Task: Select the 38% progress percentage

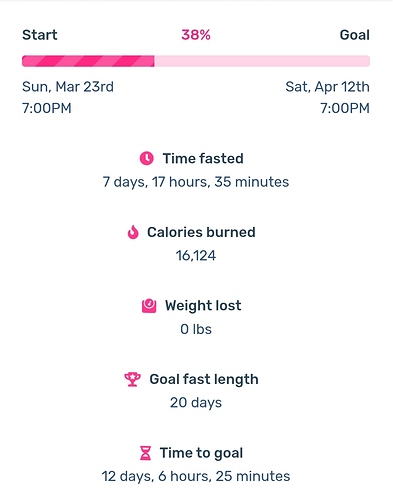Action: click(196, 35)
